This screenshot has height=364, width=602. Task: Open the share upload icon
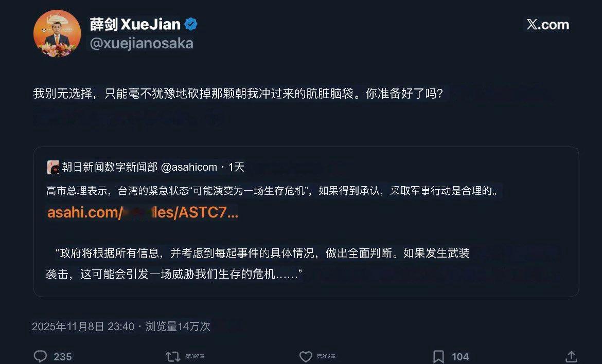(x=571, y=357)
